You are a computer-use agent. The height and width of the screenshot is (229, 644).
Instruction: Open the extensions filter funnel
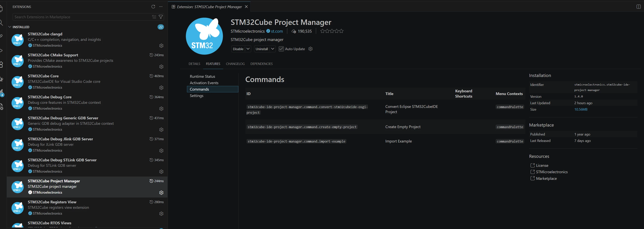coord(161,17)
